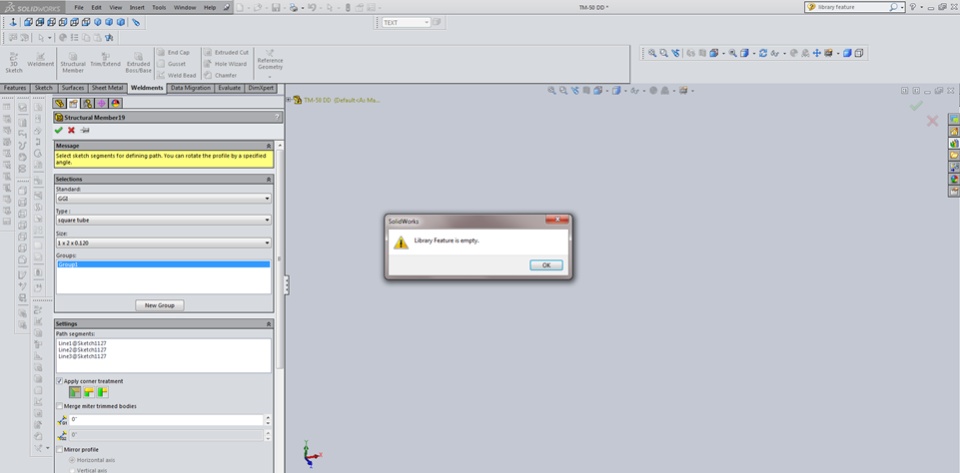Switch to the Data Migration tab
960x473 pixels.
click(190, 88)
